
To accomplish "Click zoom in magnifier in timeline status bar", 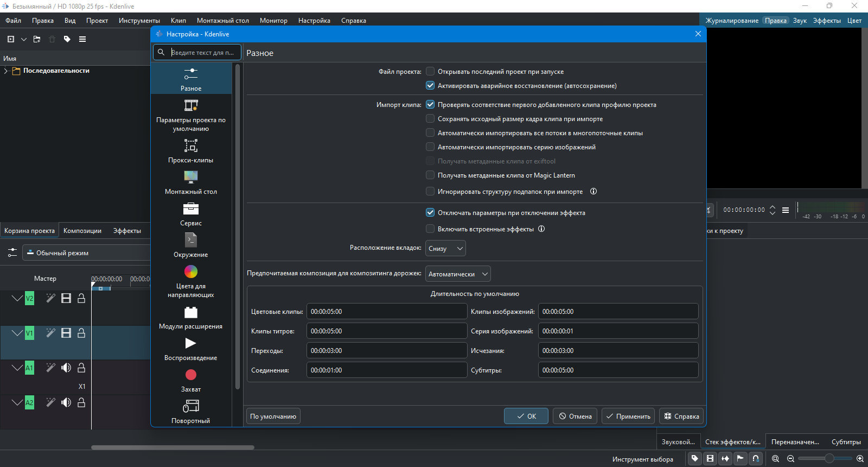I will (860, 459).
